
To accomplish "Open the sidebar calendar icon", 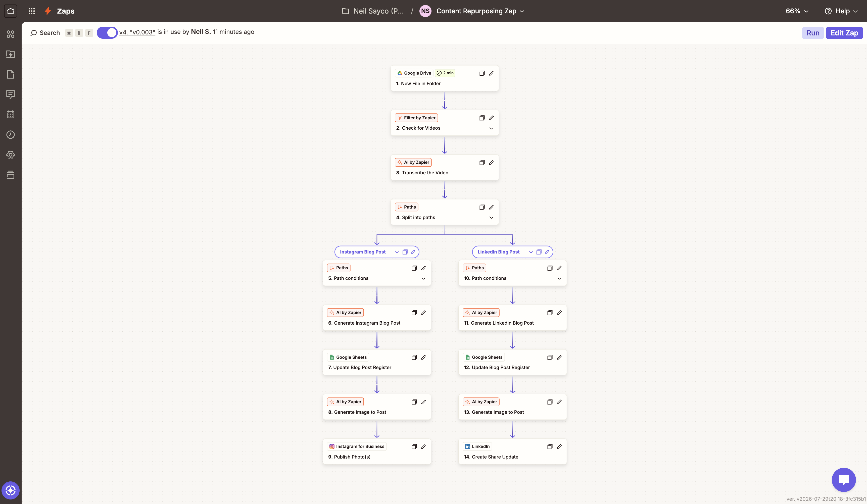I will coord(11,114).
